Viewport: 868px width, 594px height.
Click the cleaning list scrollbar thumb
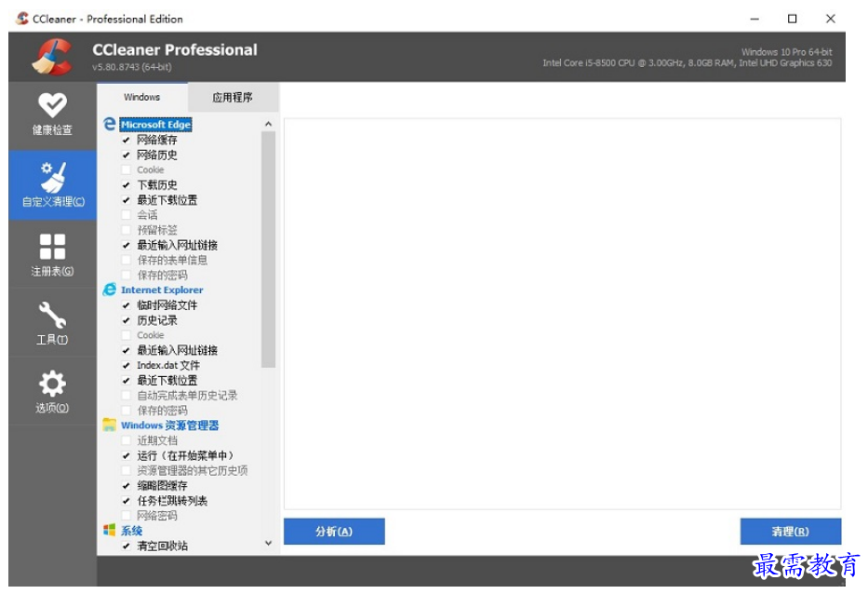pyautogui.click(x=269, y=250)
